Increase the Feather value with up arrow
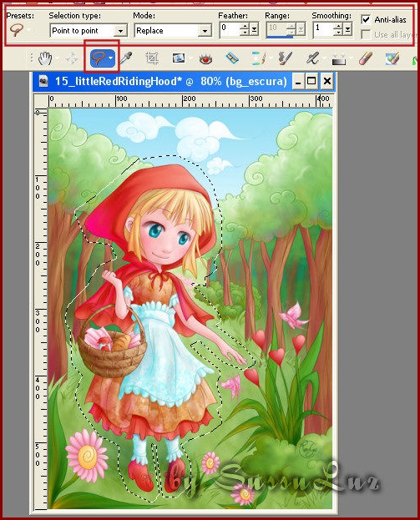 (x=245, y=26)
